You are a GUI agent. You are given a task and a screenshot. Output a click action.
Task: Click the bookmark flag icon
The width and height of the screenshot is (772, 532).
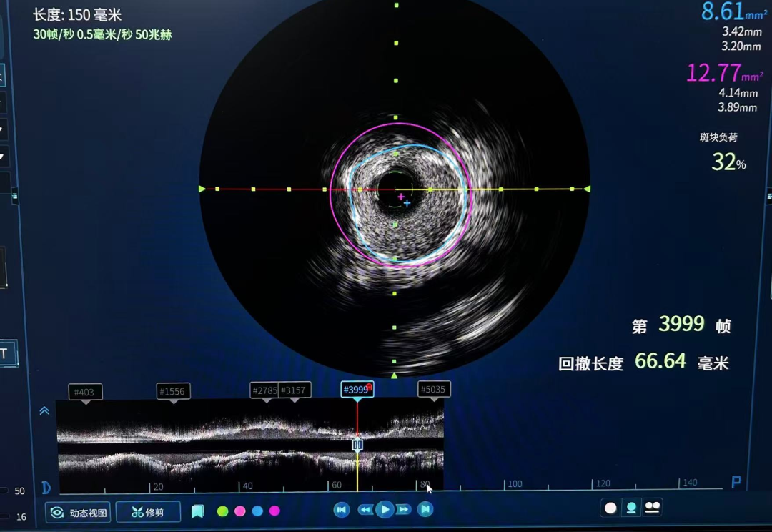coord(198,511)
